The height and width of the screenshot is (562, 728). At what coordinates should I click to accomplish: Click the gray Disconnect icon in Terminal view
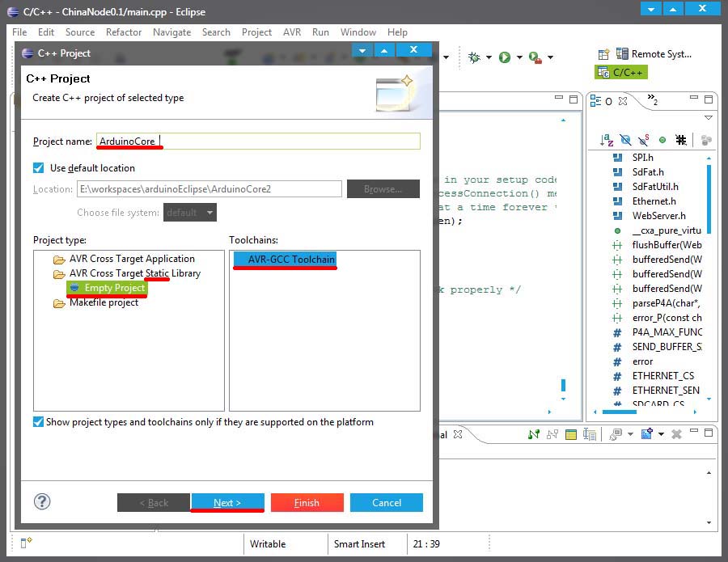[x=552, y=434]
